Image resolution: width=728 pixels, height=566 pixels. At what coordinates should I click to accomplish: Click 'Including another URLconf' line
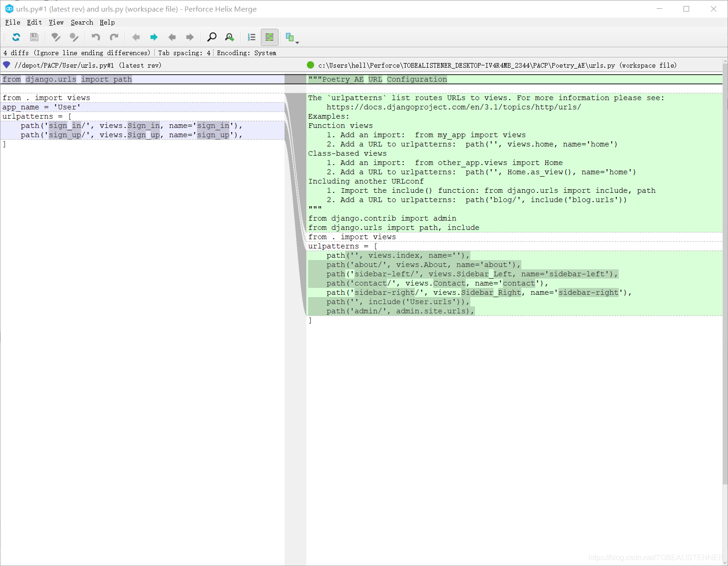[x=366, y=181]
